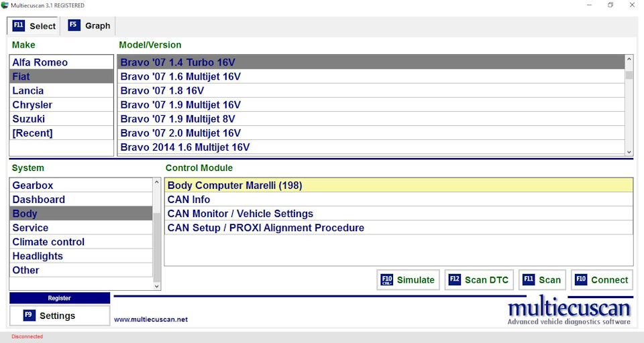Click the F5 key icon on Graph tab

tap(74, 25)
